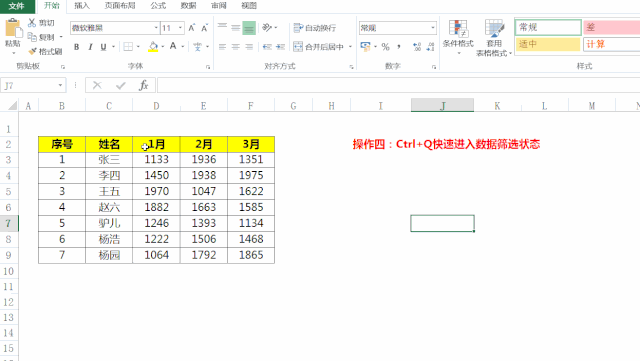The image size is (640, 361).
Task: Click accounting number format icon
Action: tap(365, 47)
